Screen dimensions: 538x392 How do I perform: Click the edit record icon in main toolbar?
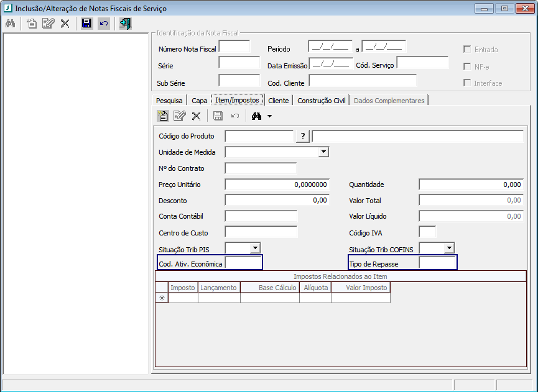tap(48, 24)
